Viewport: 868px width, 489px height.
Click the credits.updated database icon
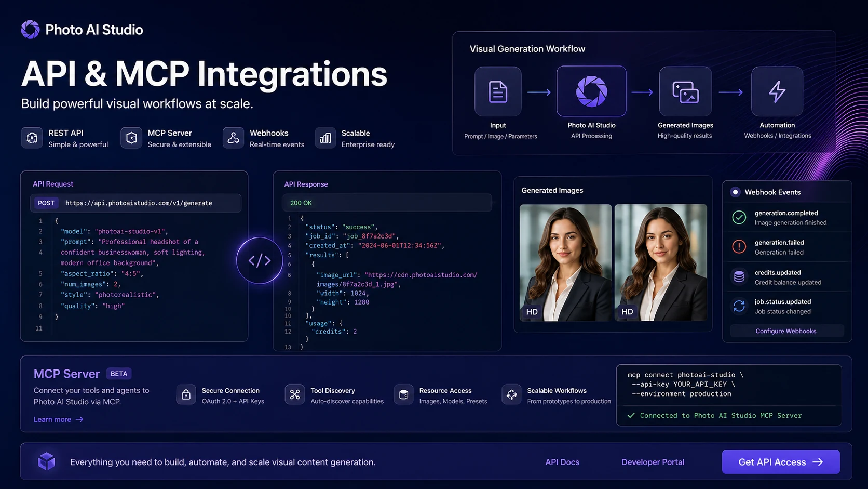tap(739, 277)
